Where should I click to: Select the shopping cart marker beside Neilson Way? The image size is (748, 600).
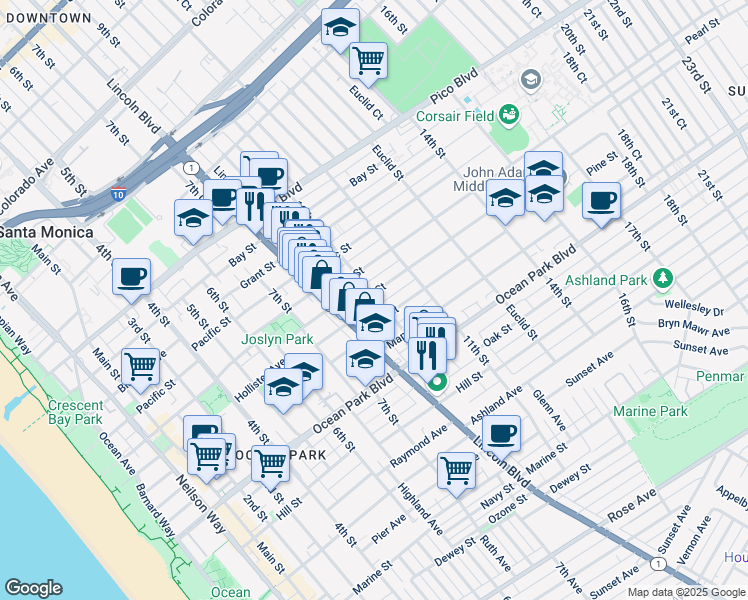tap(206, 457)
